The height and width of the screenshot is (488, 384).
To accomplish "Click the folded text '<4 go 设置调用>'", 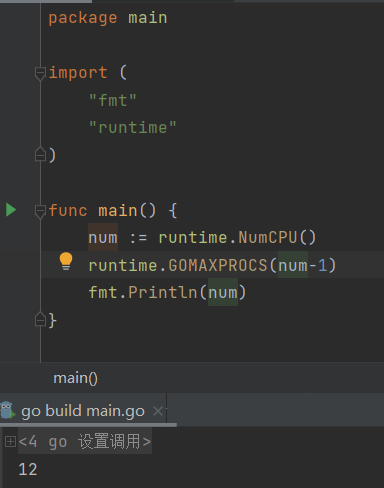I will coord(85,442).
